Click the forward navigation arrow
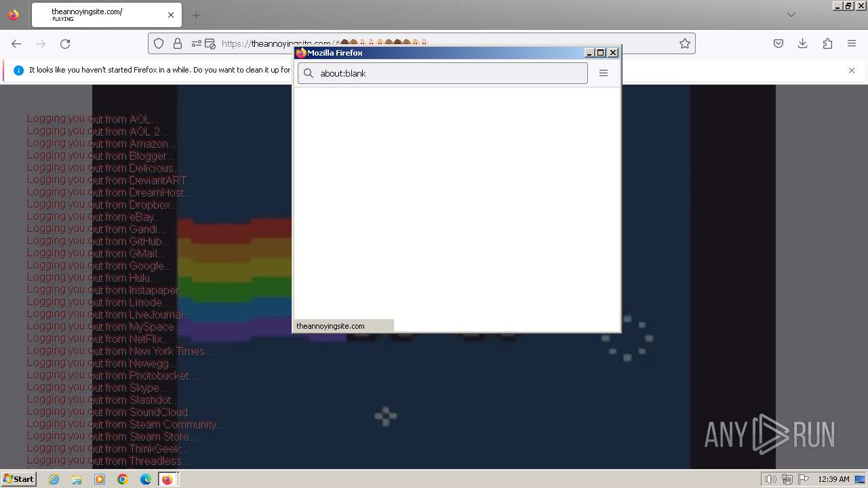This screenshot has width=868, height=488. tap(41, 43)
